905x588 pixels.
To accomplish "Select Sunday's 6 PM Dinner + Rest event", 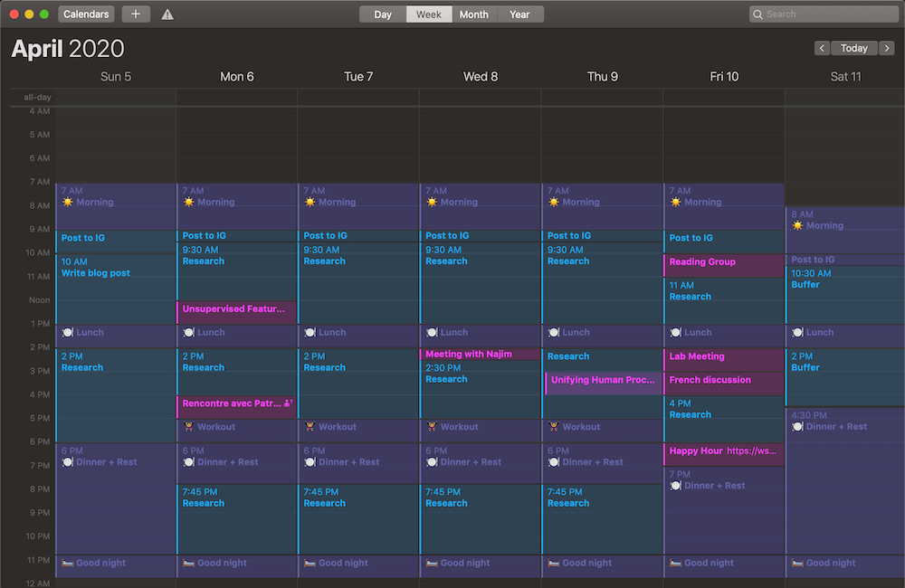I will [x=116, y=498].
